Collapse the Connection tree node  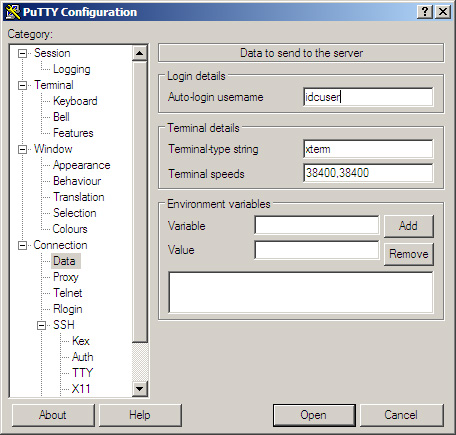[22, 245]
